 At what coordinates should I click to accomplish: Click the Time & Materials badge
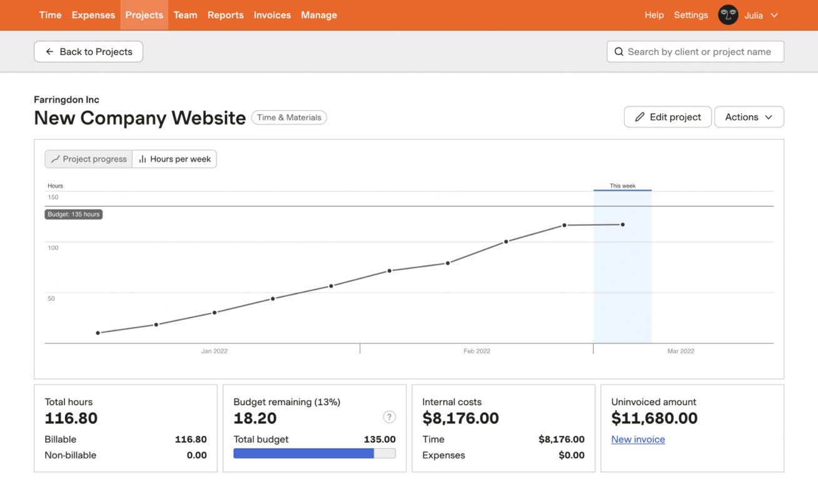click(x=289, y=118)
